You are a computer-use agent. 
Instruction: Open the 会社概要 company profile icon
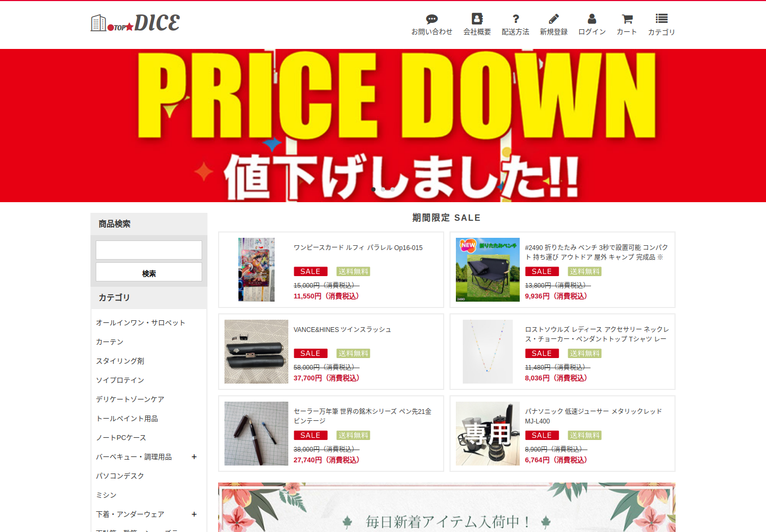(477, 19)
